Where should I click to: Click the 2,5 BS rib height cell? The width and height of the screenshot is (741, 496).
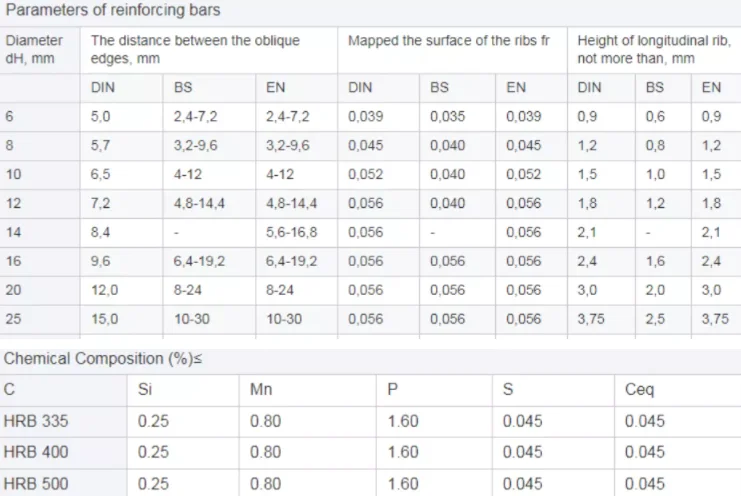click(x=655, y=319)
